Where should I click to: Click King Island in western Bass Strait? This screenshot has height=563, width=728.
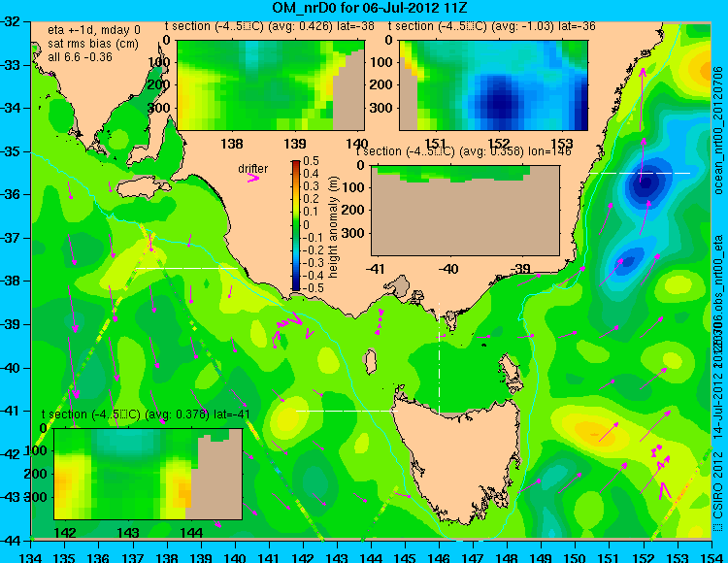tap(370, 362)
